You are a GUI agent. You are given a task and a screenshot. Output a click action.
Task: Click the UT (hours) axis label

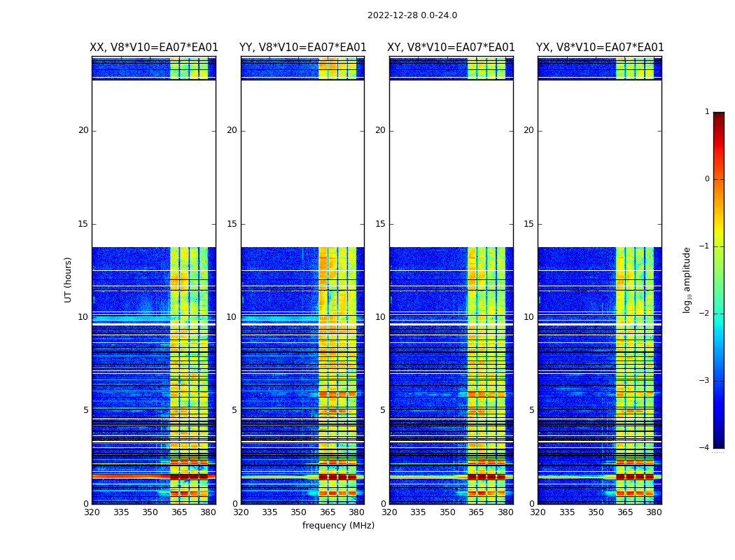click(69, 279)
